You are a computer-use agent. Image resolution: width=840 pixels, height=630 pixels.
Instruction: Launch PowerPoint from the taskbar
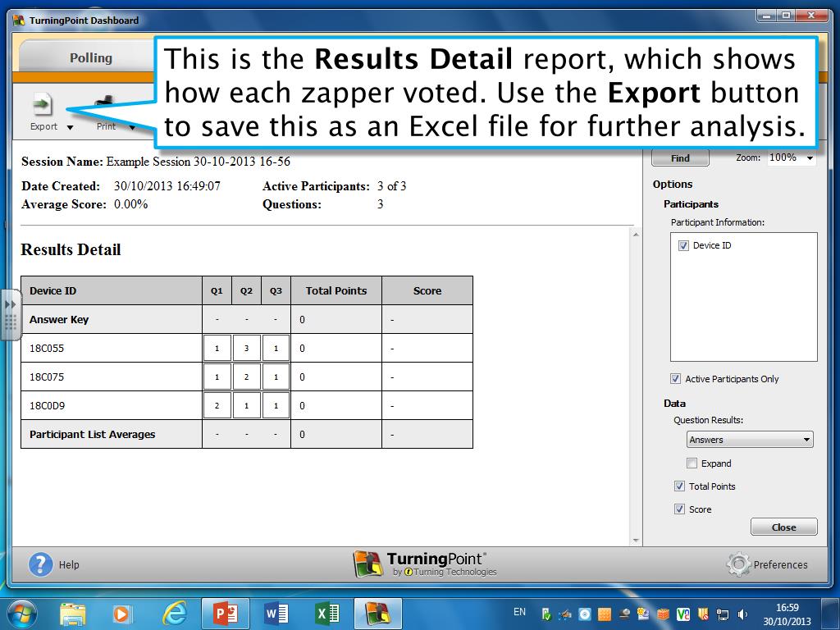pyautogui.click(x=225, y=613)
